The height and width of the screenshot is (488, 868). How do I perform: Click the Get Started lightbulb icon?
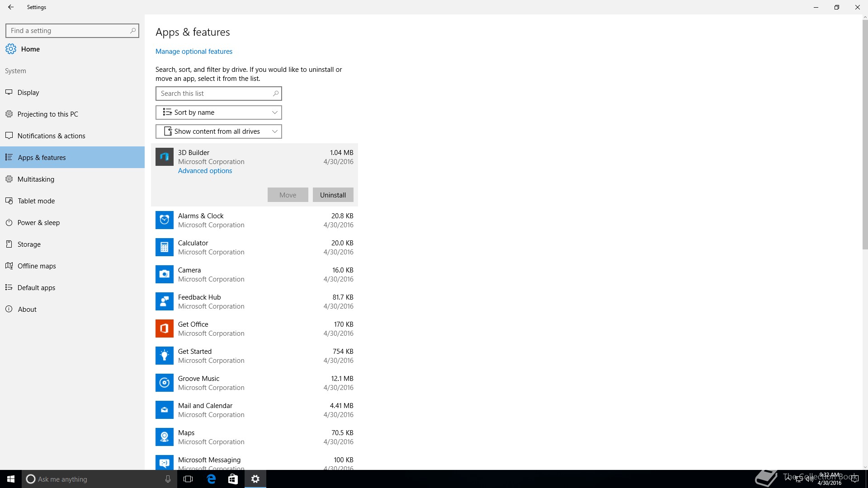(x=165, y=356)
